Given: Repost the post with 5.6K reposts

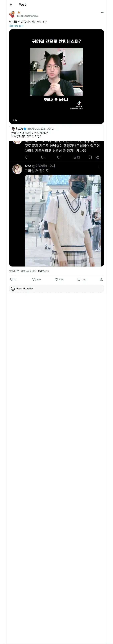Looking at the screenshot, I should point(34,279).
